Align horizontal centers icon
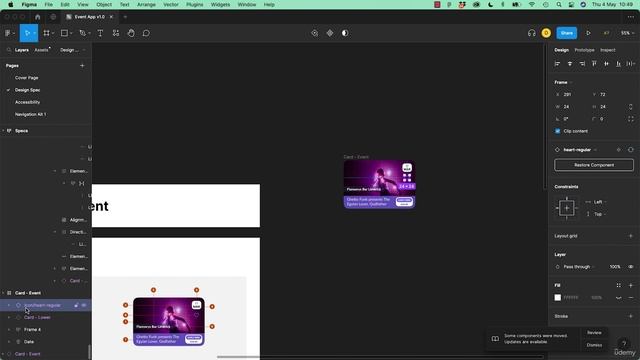Viewport: 640px width, 360px height. [x=570, y=64]
